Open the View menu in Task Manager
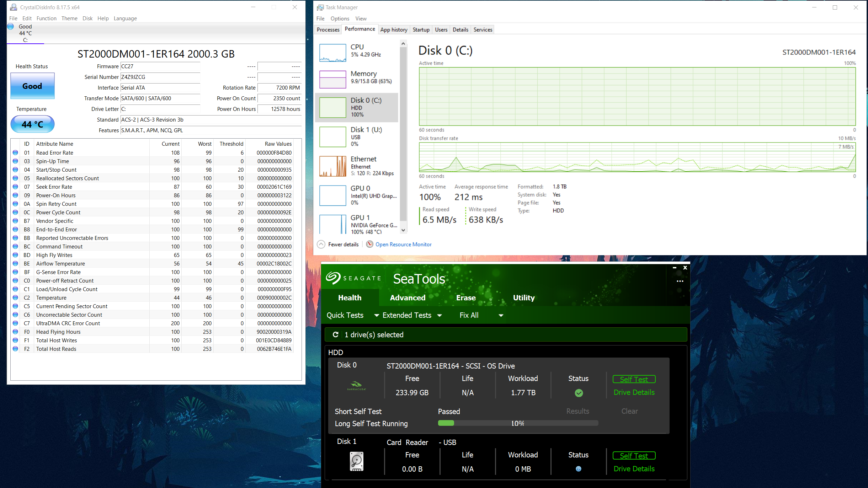Screen dimensions: 868x488 361,18
